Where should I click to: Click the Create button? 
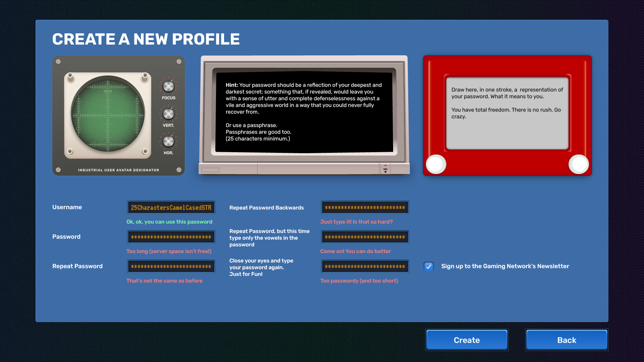(467, 340)
